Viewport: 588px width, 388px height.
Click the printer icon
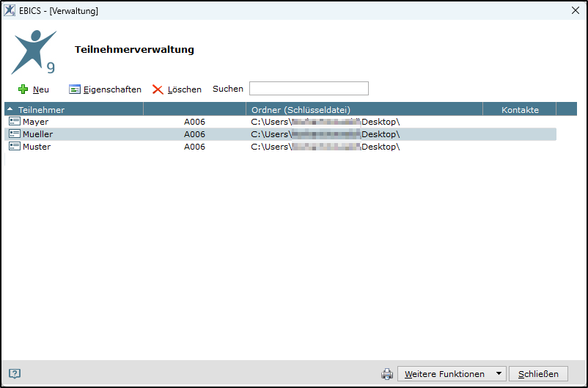tap(387, 374)
